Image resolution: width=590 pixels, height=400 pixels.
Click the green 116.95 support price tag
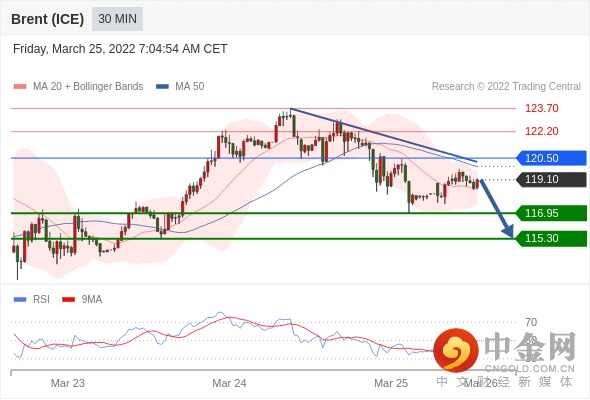[x=551, y=213]
